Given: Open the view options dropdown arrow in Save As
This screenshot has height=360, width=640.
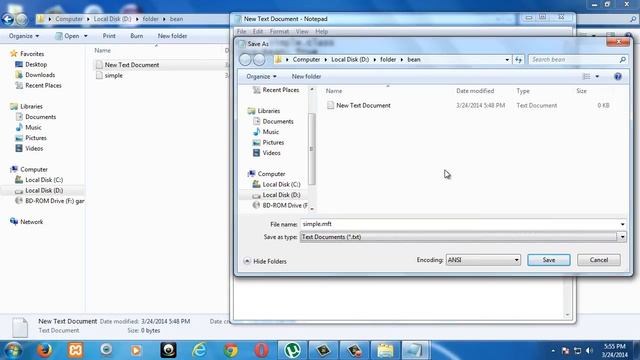Looking at the screenshot, I should (597, 76).
